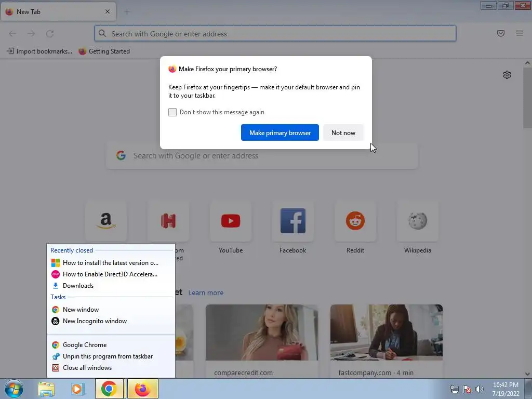Select New window in the jump list
The width and height of the screenshot is (532, 399).
click(x=111, y=310)
